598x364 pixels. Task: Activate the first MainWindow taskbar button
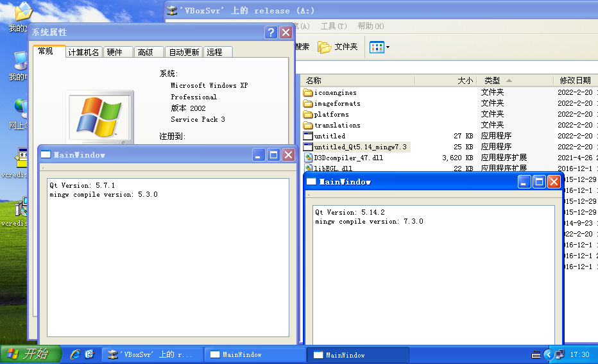(x=255, y=354)
